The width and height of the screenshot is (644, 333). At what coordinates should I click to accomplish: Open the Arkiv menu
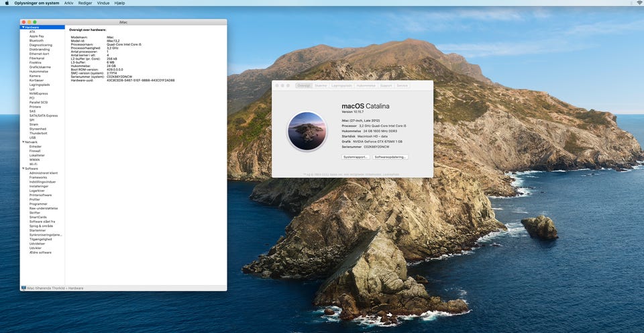pos(68,3)
